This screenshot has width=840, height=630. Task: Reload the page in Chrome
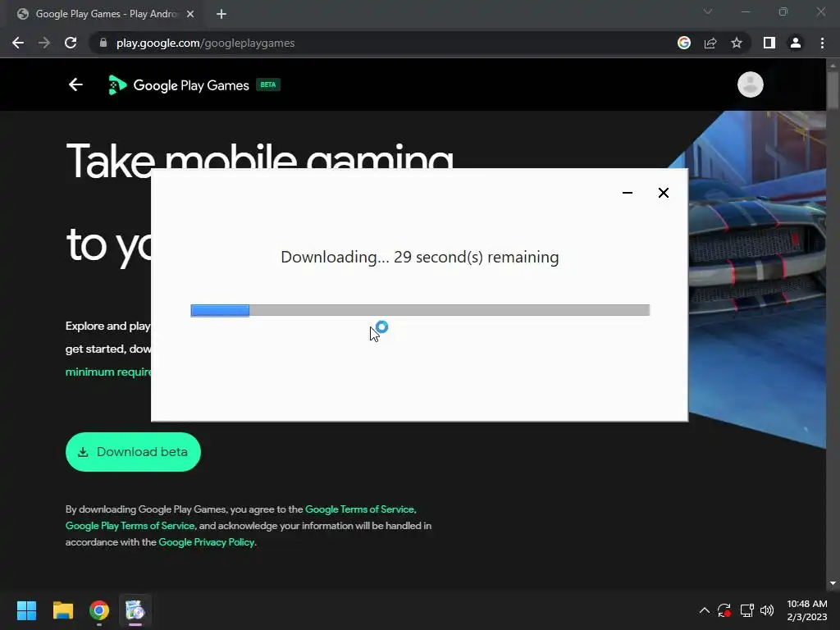71,43
